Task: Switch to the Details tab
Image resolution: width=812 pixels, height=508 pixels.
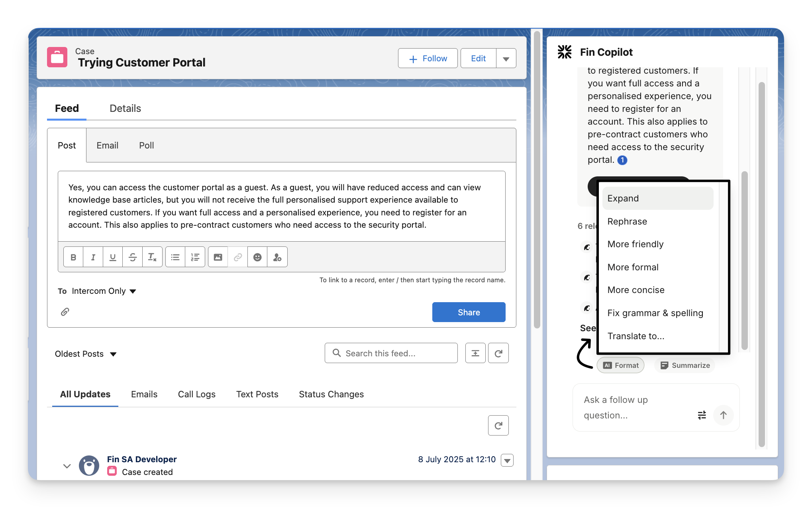Action: [125, 108]
